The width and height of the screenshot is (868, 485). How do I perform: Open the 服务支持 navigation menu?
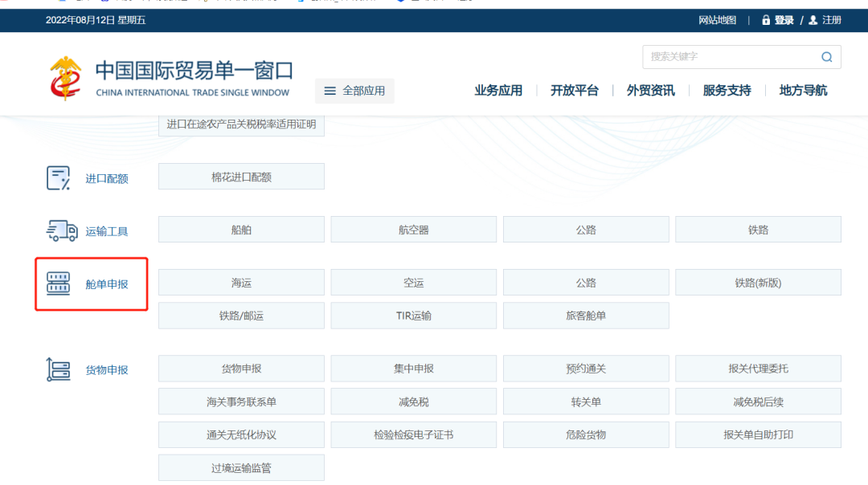(727, 91)
